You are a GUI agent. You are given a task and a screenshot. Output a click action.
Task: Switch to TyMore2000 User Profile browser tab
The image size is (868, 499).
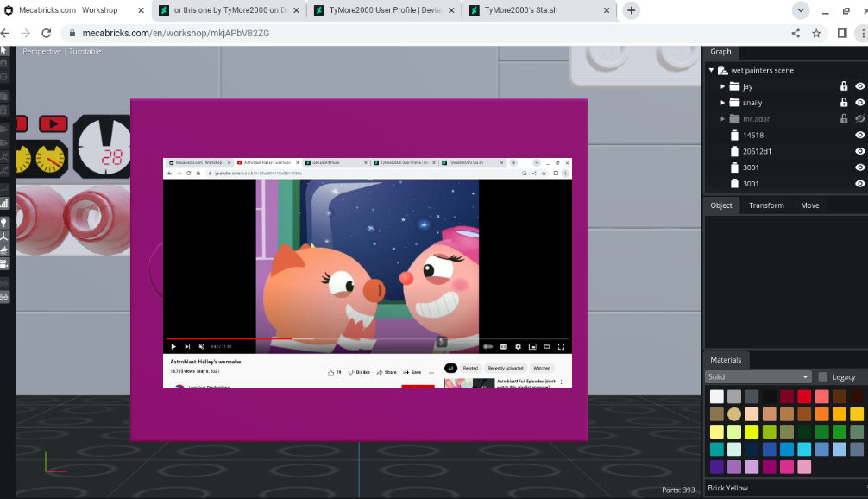tap(385, 10)
